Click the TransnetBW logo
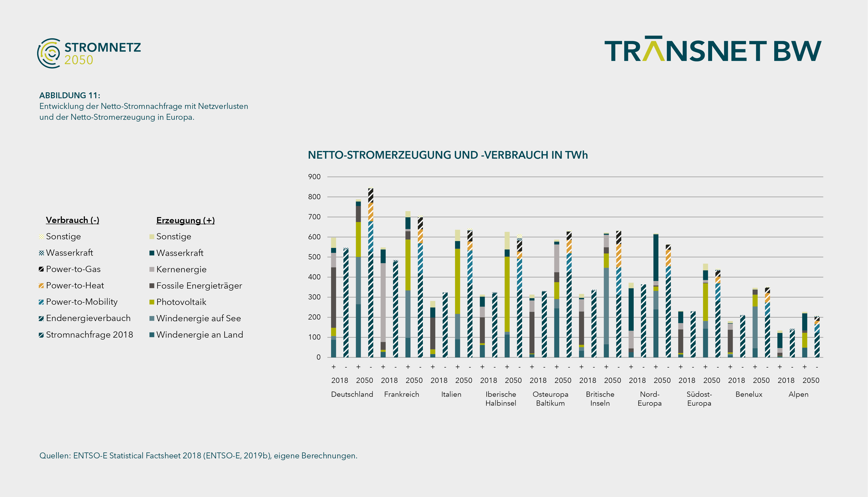This screenshot has height=497, width=868. 713,49
